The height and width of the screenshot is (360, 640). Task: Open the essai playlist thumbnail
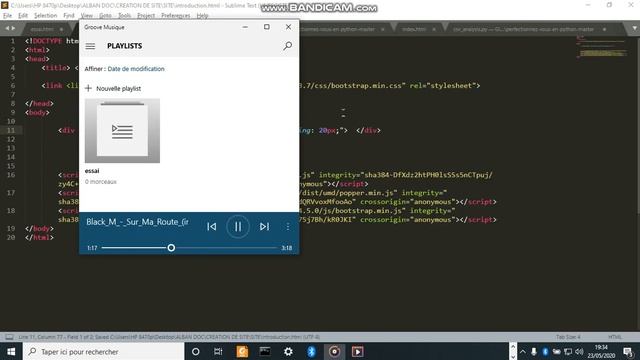coord(122,131)
